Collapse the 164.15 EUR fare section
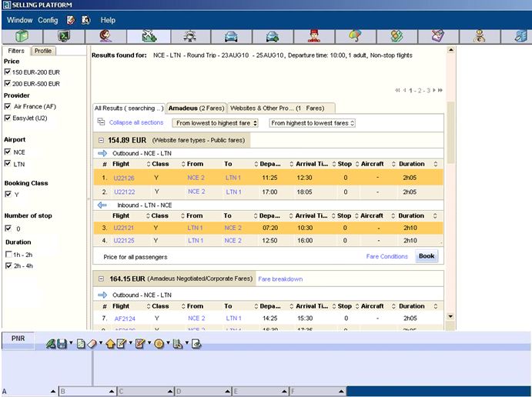This screenshot has height=397, width=532. pos(101,279)
